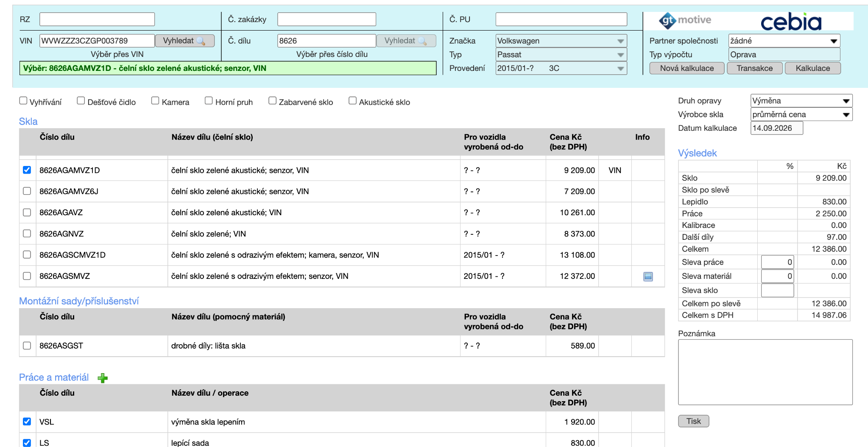Focus the RZ input field
Screen dimensions: 868x447
(97, 19)
